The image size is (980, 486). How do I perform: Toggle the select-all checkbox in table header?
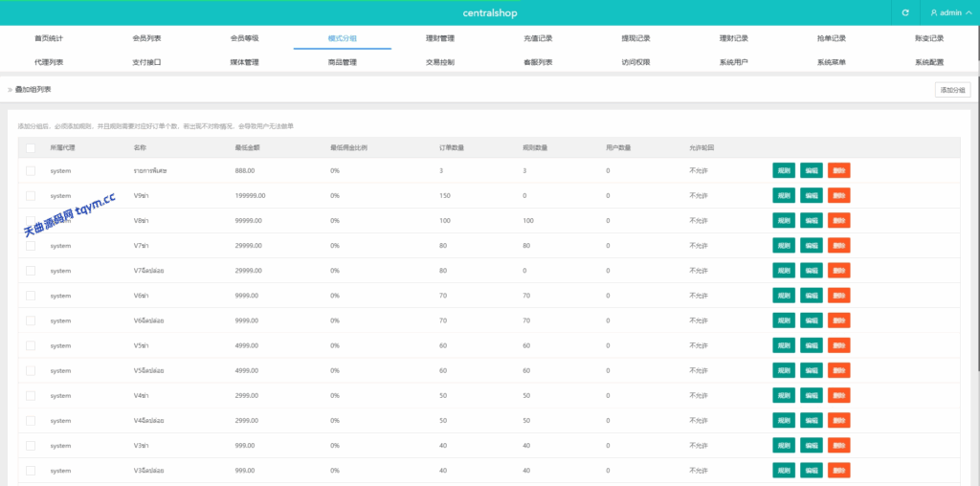pos(31,147)
